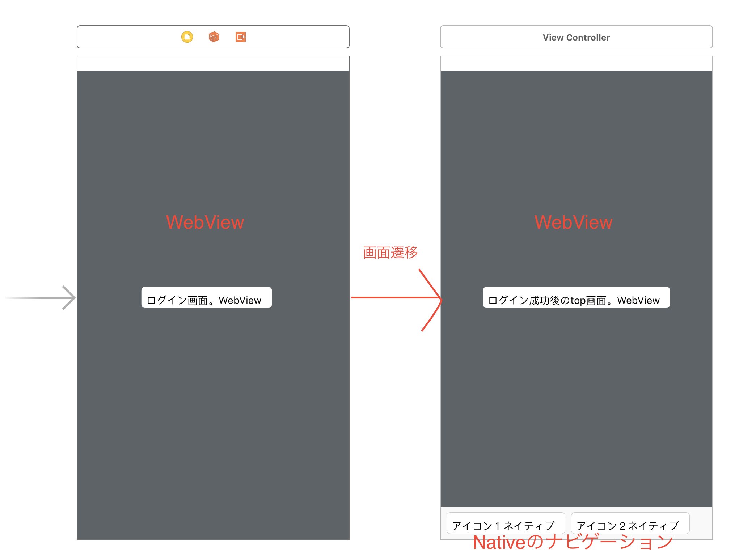739x560 pixels.
Task: Click the login screen's dark WebView area
Action: pos(213,398)
